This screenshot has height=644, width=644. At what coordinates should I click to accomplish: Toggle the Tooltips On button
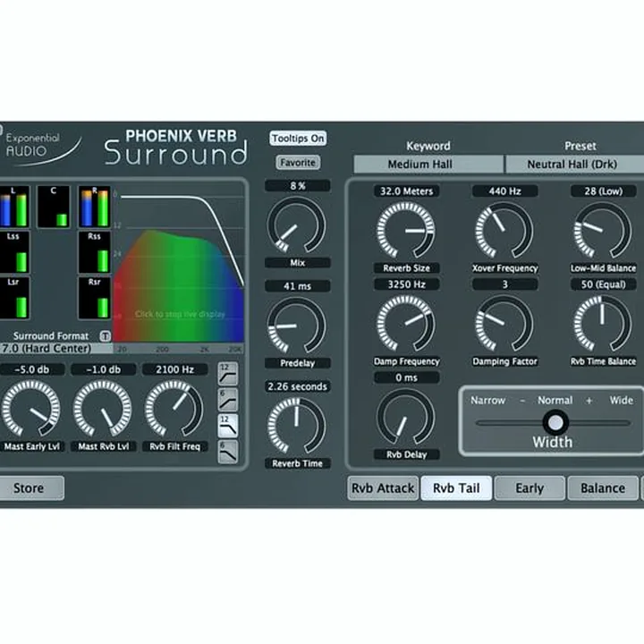298,139
